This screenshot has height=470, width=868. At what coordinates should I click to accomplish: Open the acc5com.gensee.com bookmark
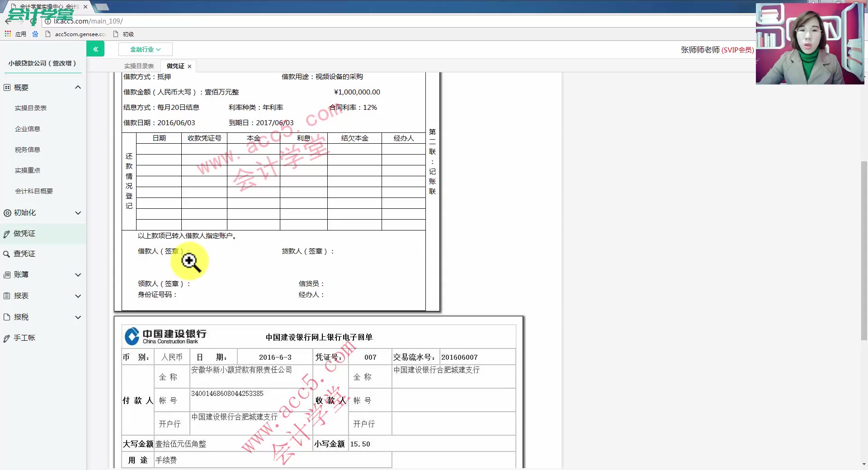pyautogui.click(x=75, y=34)
